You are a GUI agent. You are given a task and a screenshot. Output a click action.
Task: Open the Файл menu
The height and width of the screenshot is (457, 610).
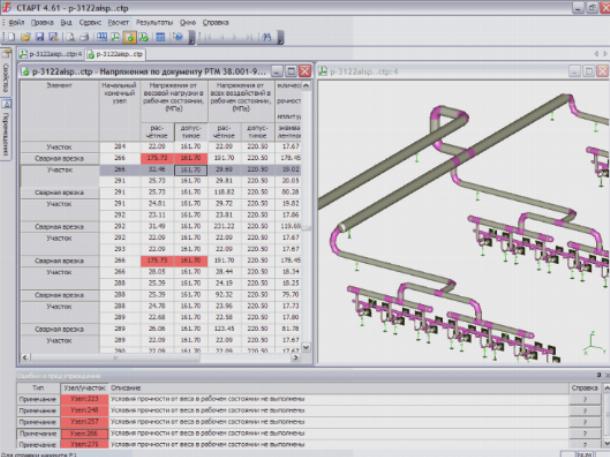pos(16,21)
